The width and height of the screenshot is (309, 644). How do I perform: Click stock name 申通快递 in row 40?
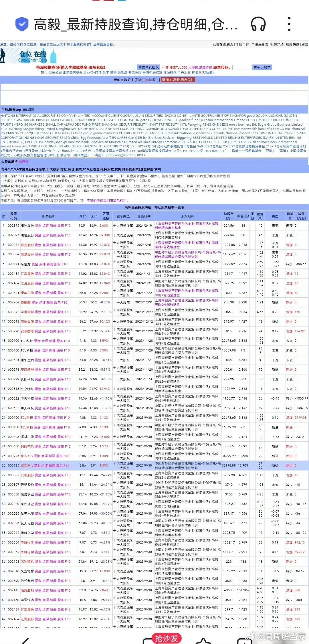[27, 600]
